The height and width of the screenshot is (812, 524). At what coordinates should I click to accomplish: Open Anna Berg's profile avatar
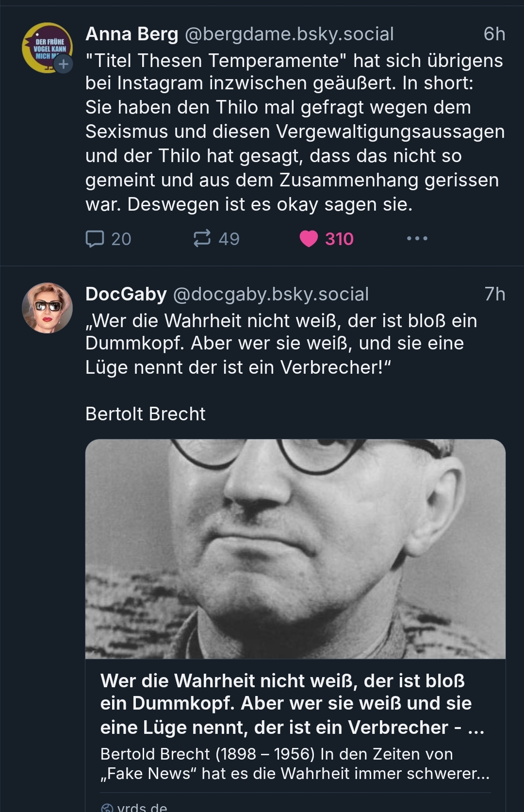point(47,48)
